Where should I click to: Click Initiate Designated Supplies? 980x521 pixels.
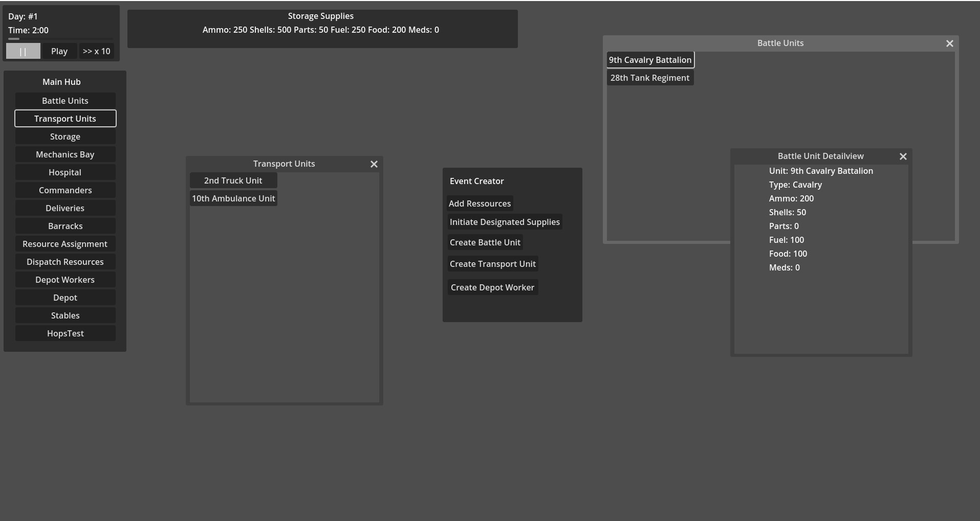(x=505, y=222)
